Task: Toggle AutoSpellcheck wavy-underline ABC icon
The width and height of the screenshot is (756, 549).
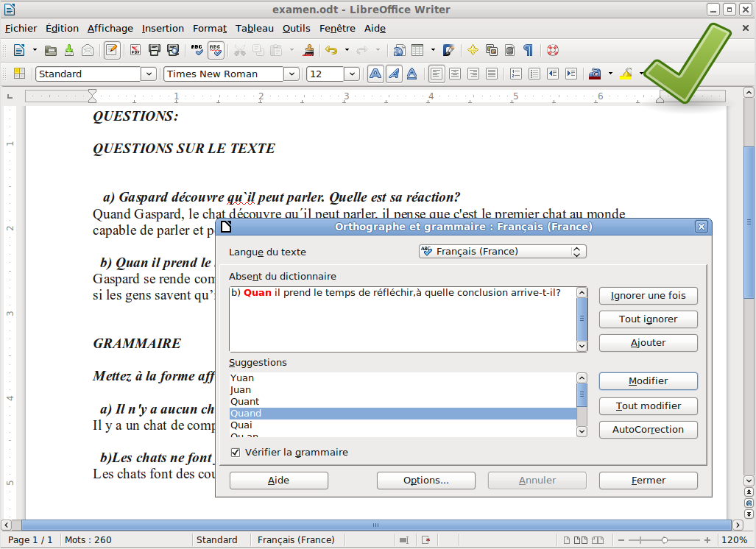Action: pyautogui.click(x=216, y=50)
